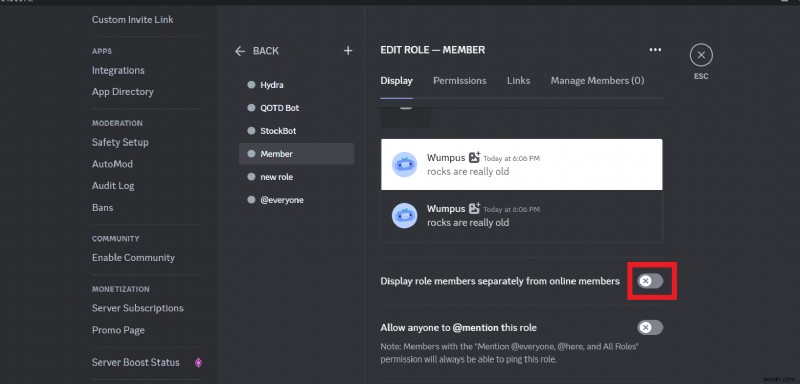Viewport: 800px width, 384px height.
Task: Open Enable Community page
Action: pyautogui.click(x=133, y=258)
